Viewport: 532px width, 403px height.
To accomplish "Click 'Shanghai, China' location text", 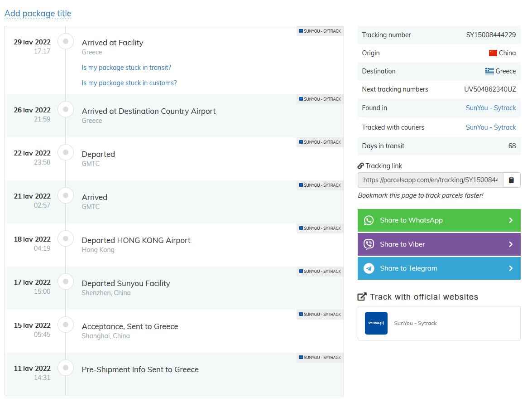I will (105, 336).
